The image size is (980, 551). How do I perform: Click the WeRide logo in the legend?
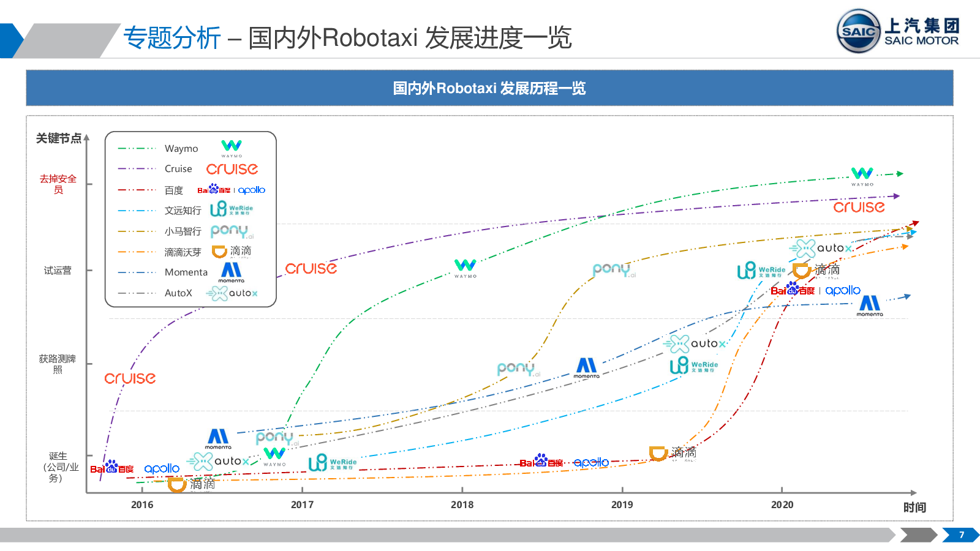[x=231, y=209]
